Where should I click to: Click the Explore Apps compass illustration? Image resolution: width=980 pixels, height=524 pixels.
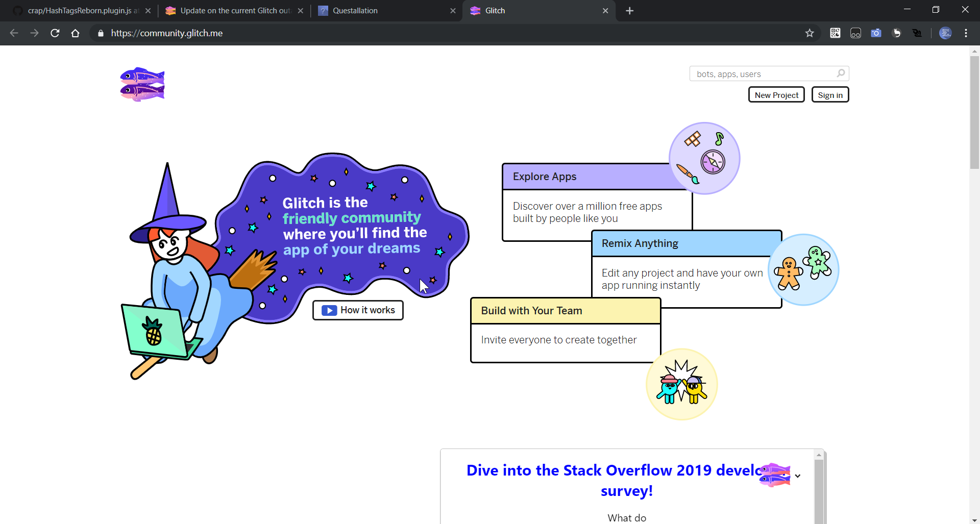pyautogui.click(x=704, y=158)
